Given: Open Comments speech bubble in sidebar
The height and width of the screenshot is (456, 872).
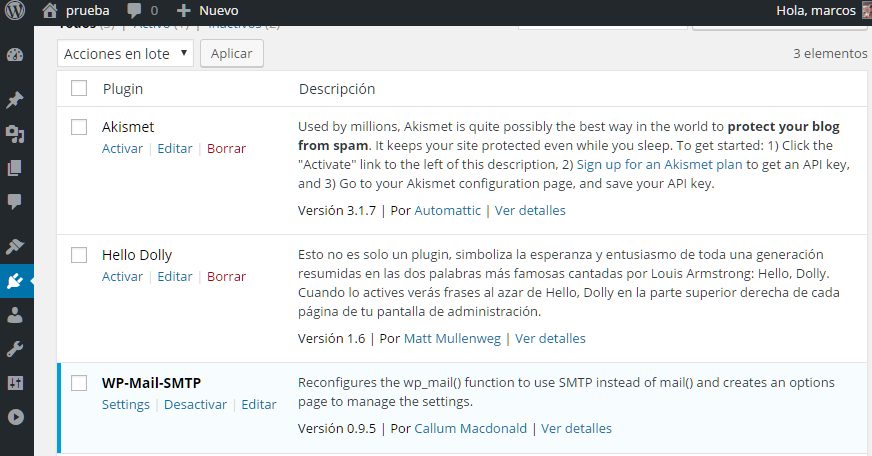Looking at the screenshot, I should (x=15, y=201).
